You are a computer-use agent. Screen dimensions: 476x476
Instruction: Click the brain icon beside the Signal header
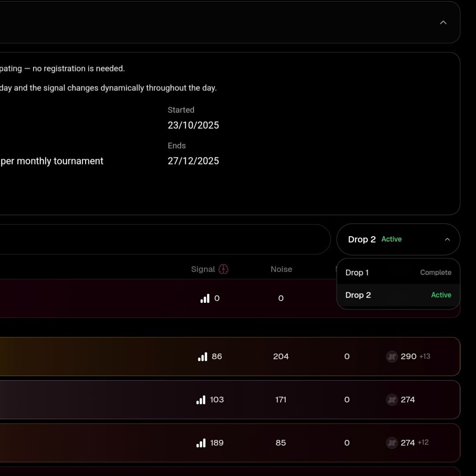[224, 269]
